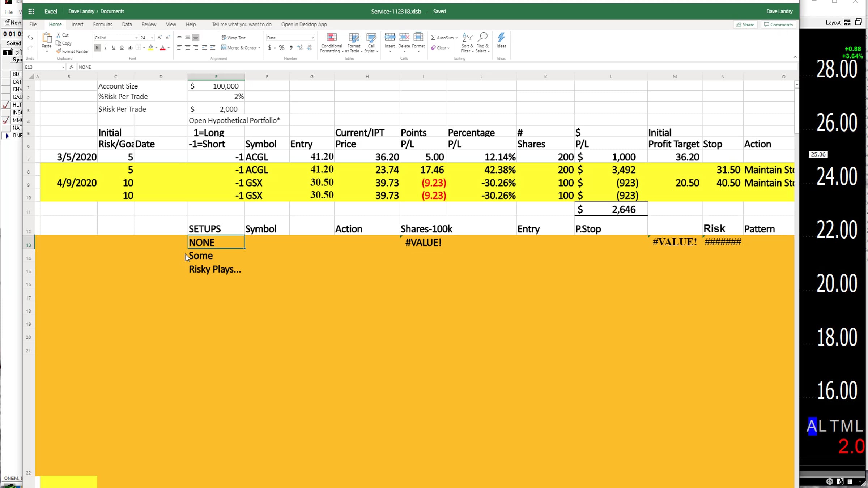This screenshot has width=868, height=488.
Task: Expand the Merge & Center options
Action: (x=259, y=48)
